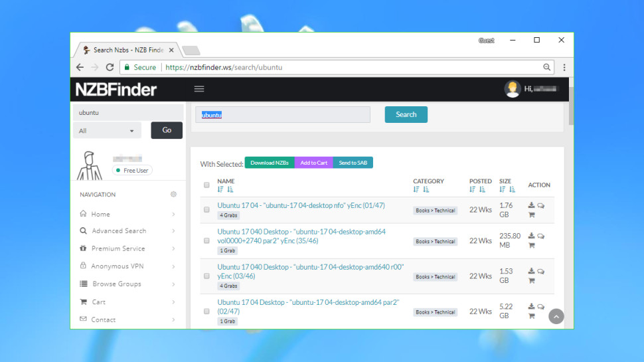Image resolution: width=644 pixels, height=362 pixels.
Task: Open Home in navigation
Action: [x=101, y=214]
